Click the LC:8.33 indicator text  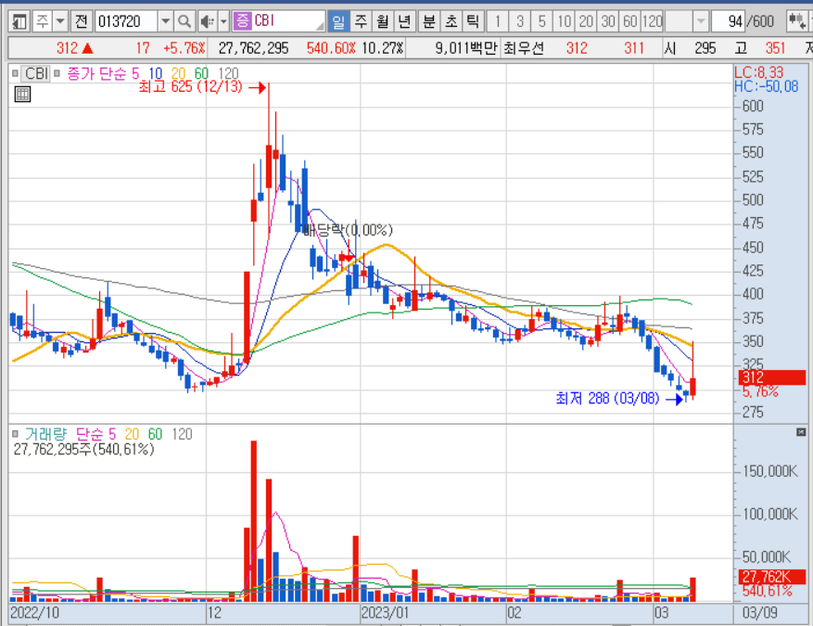758,73
